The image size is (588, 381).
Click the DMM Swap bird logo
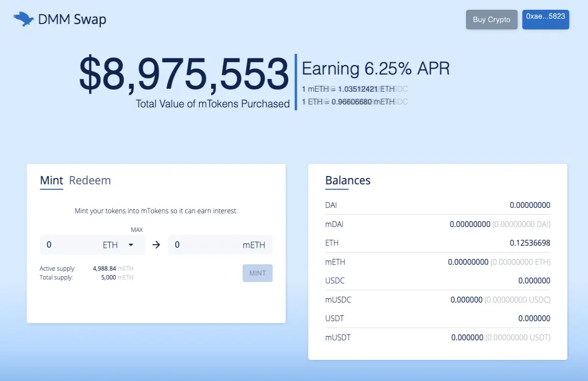click(x=23, y=19)
